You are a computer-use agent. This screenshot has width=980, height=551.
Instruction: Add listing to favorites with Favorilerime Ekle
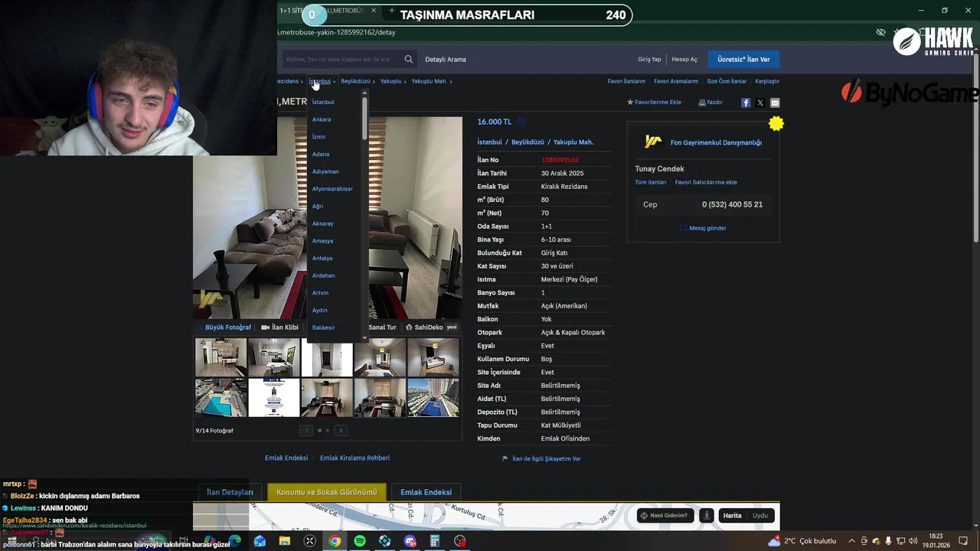pos(654,102)
